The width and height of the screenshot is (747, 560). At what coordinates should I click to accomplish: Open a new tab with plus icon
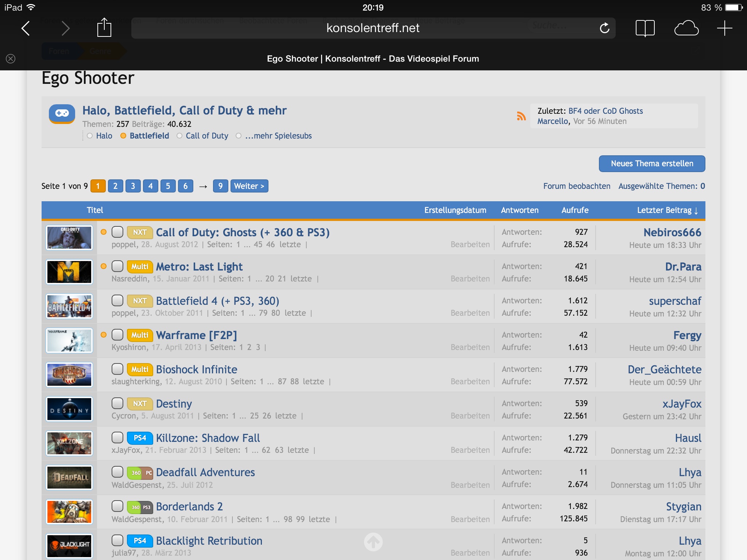(x=724, y=28)
